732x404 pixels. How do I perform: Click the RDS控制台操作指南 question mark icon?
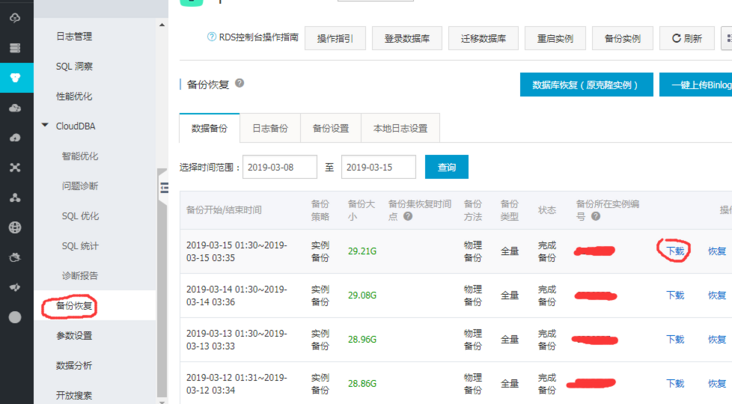(x=212, y=37)
